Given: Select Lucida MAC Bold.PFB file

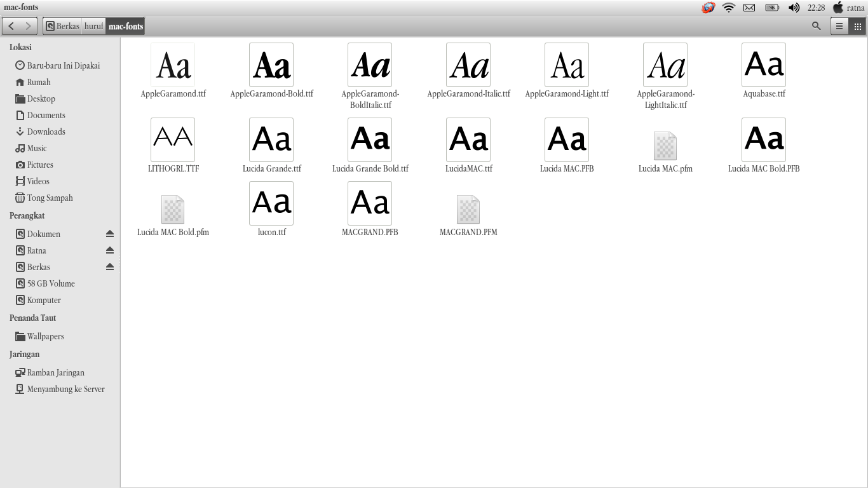Looking at the screenshot, I should pos(764,146).
